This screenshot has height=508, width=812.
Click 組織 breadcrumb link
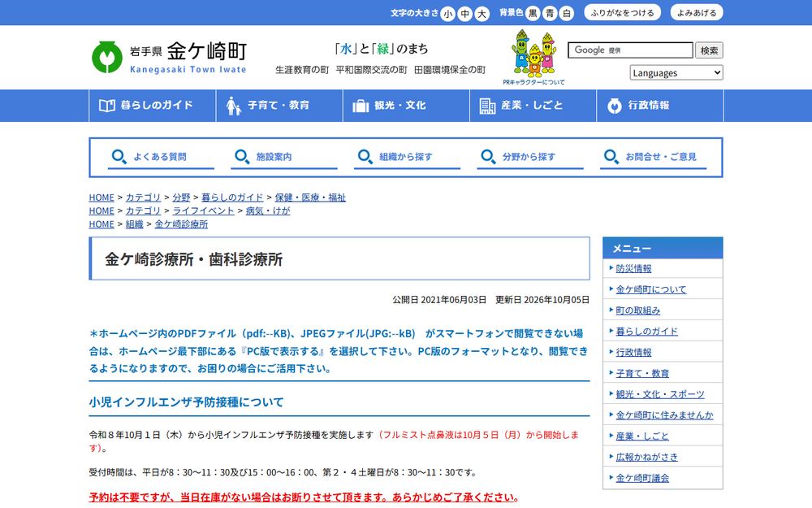click(x=134, y=224)
